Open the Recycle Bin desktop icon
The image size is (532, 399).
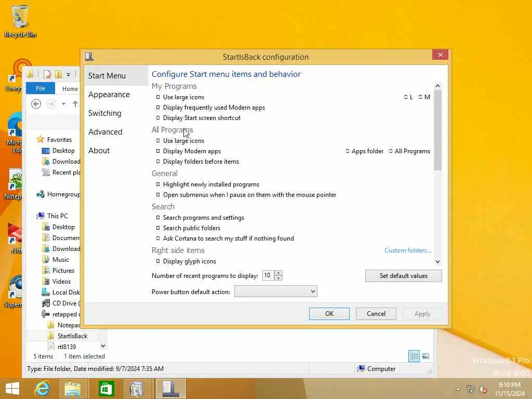[20, 20]
